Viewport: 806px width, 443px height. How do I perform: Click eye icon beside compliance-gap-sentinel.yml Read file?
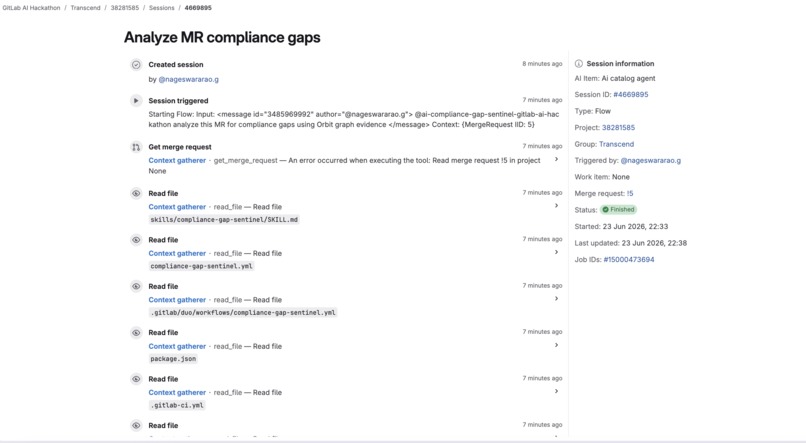(136, 240)
